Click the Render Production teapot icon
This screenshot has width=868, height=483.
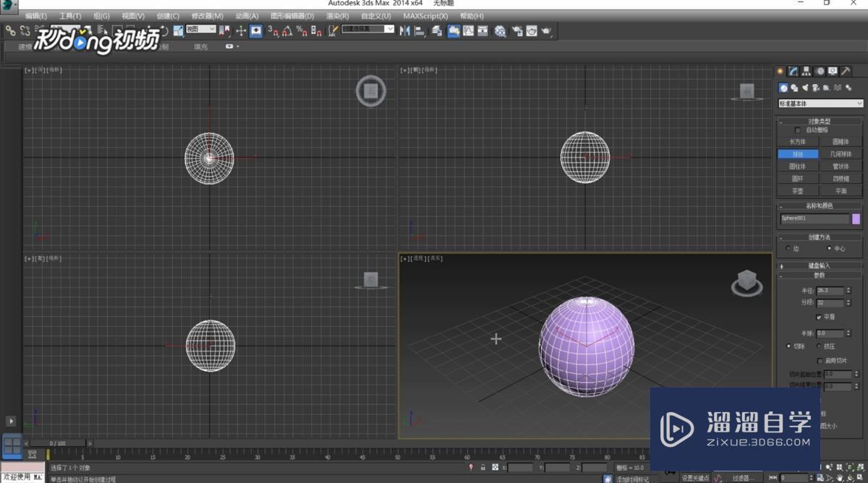coord(547,30)
